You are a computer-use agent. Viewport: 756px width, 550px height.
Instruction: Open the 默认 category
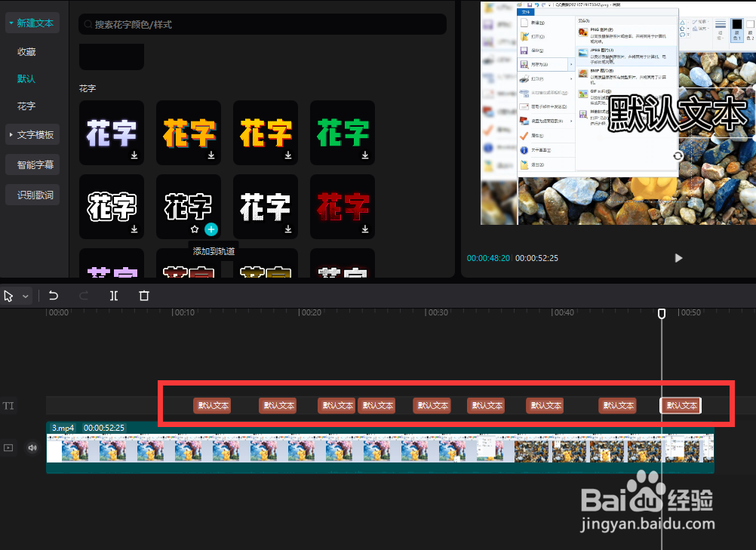pos(26,78)
